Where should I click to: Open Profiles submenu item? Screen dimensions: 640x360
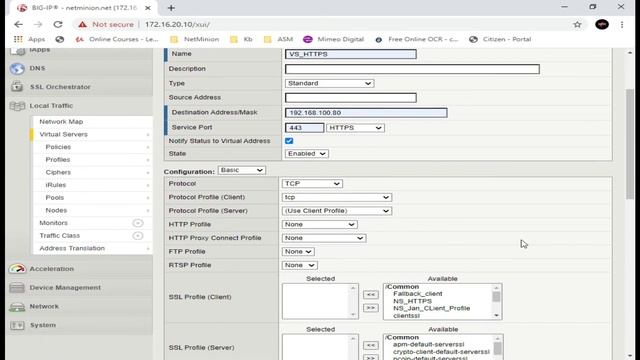coord(58,160)
